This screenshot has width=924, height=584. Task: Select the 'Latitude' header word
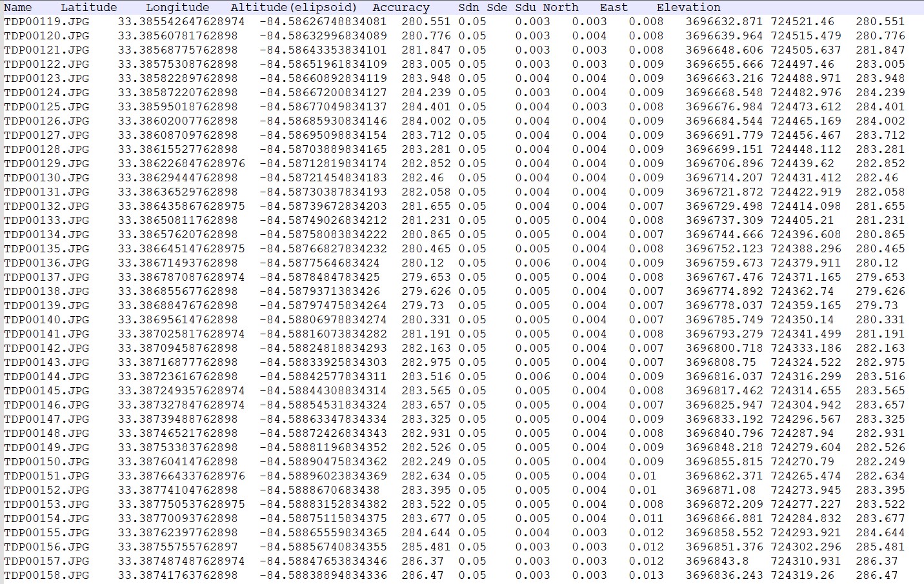(89, 8)
